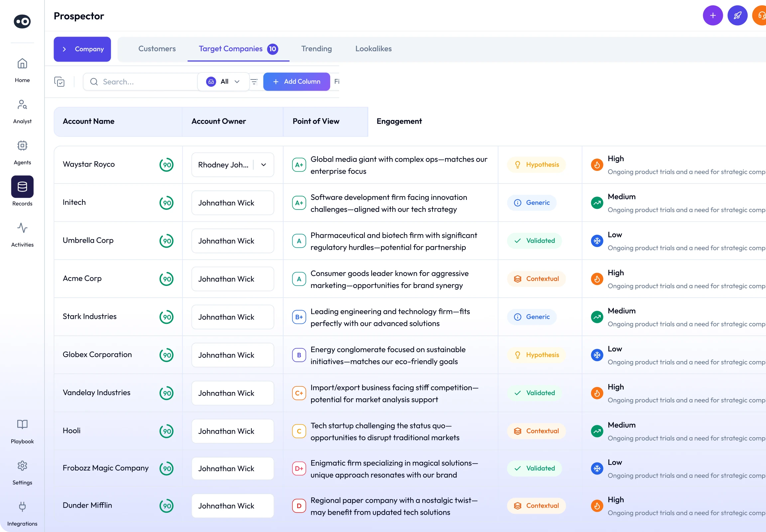The width and height of the screenshot is (766, 532).
Task: Open Globex Corporation's account owner field
Action: pos(233,355)
